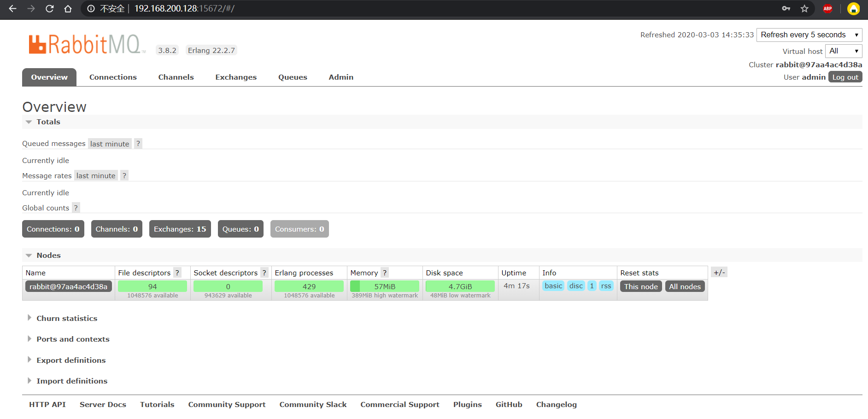This screenshot has width=868, height=419.
Task: Click the browser back arrow
Action: click(x=12, y=9)
